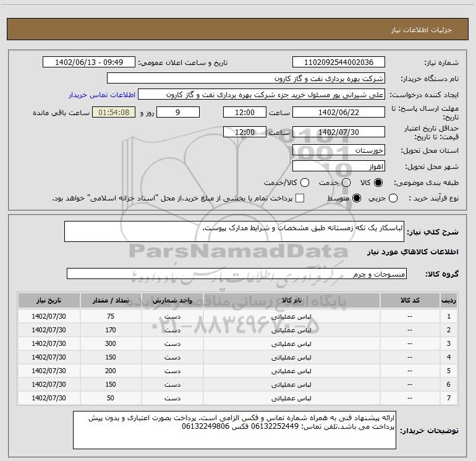Click لباس عملیاتی in row 5
Image resolution: width=476 pixels, height=461 pixels.
pyautogui.click(x=291, y=371)
